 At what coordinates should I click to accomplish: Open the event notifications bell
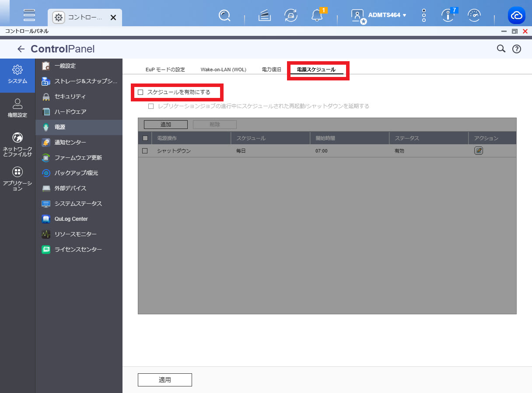point(317,15)
